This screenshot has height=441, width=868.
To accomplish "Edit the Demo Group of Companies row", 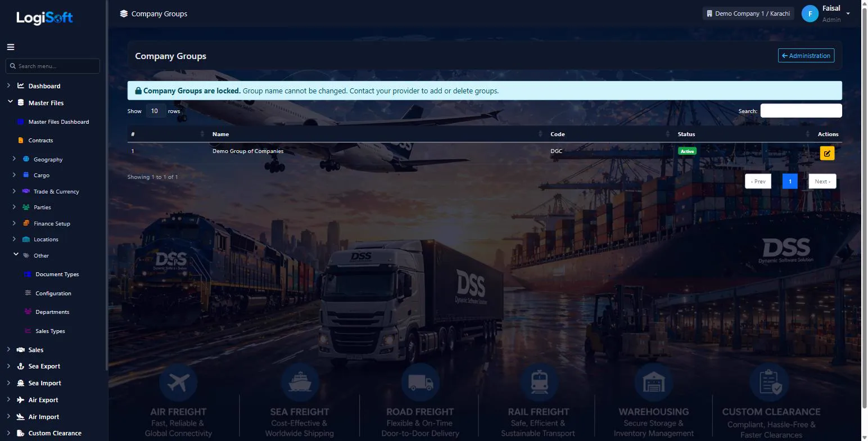I will pos(827,153).
